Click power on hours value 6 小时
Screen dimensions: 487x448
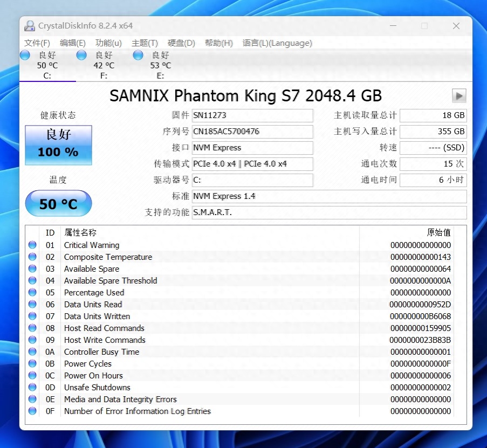[433, 180]
